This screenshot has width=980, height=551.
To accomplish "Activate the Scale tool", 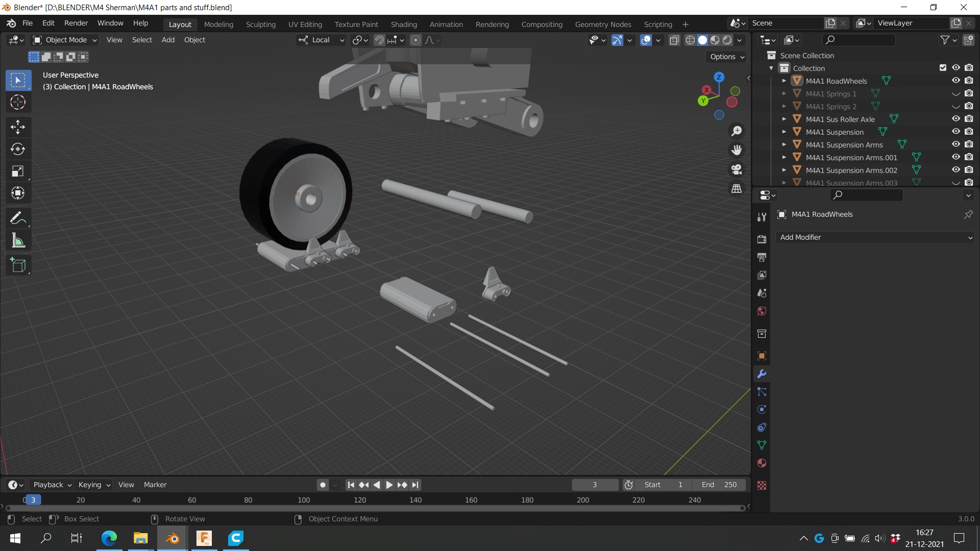I will [x=18, y=171].
